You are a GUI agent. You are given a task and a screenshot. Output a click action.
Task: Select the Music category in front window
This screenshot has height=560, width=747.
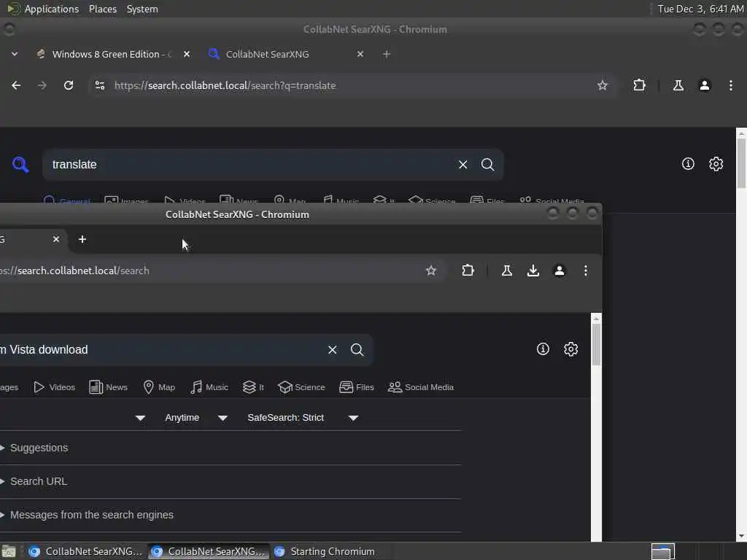209,387
